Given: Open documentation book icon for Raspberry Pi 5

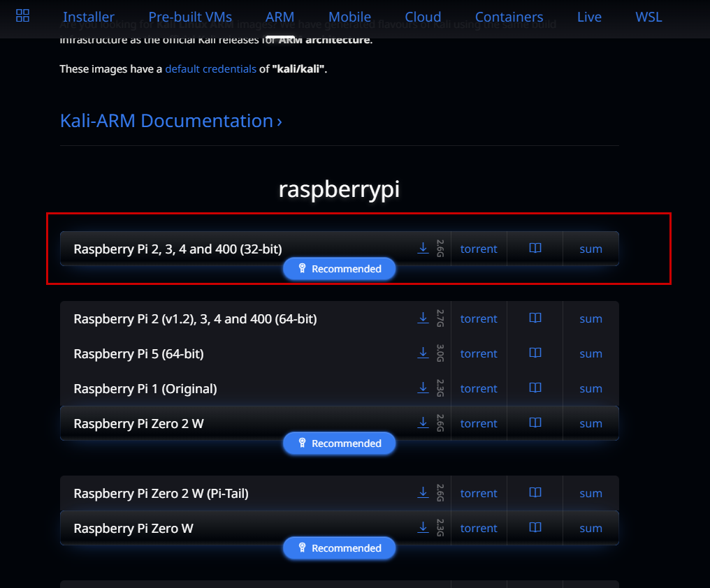Looking at the screenshot, I should tap(535, 353).
